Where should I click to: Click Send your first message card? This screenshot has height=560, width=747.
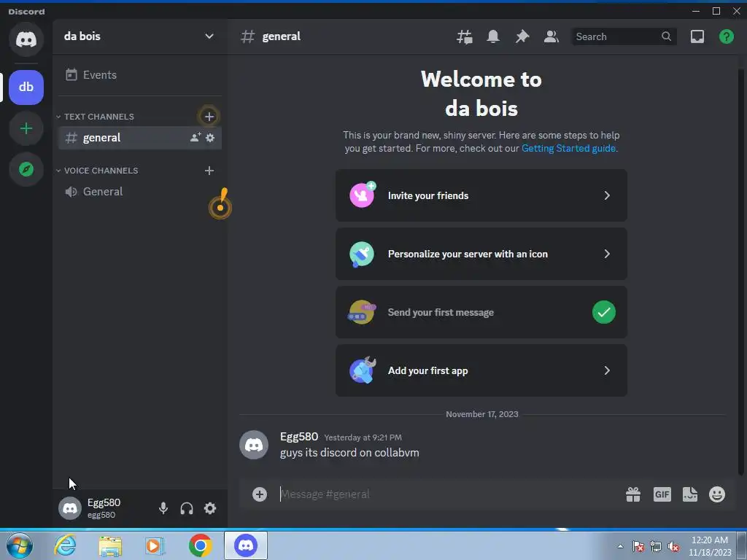point(481,312)
